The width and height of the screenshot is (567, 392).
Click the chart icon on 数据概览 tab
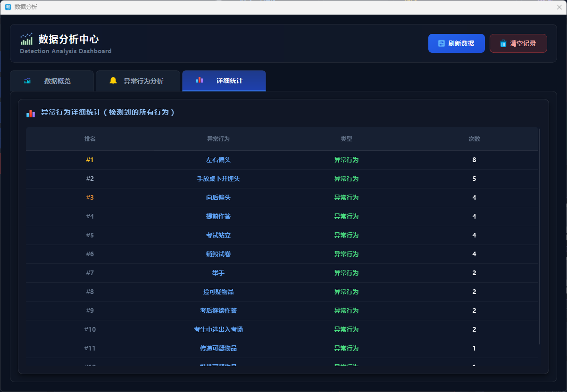[27, 81]
